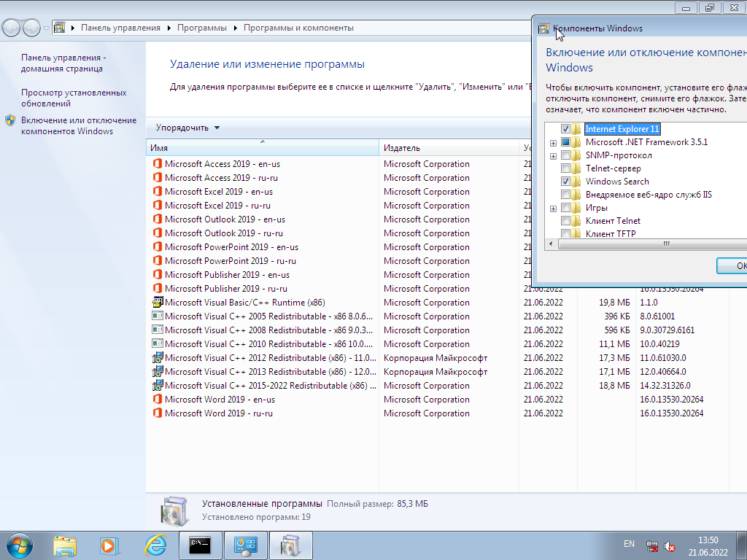Viewport: 747px width, 560px height.
Task: Open the Start menu orb
Action: point(20,545)
